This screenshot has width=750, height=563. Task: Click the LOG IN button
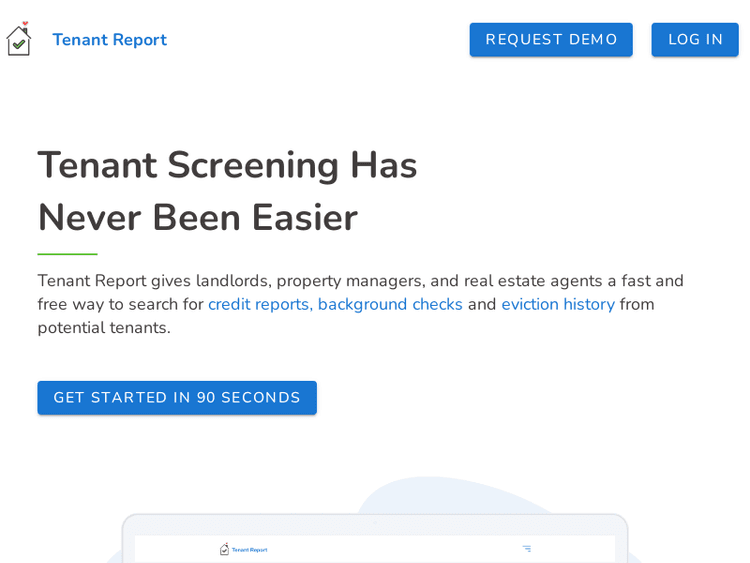[x=695, y=40]
